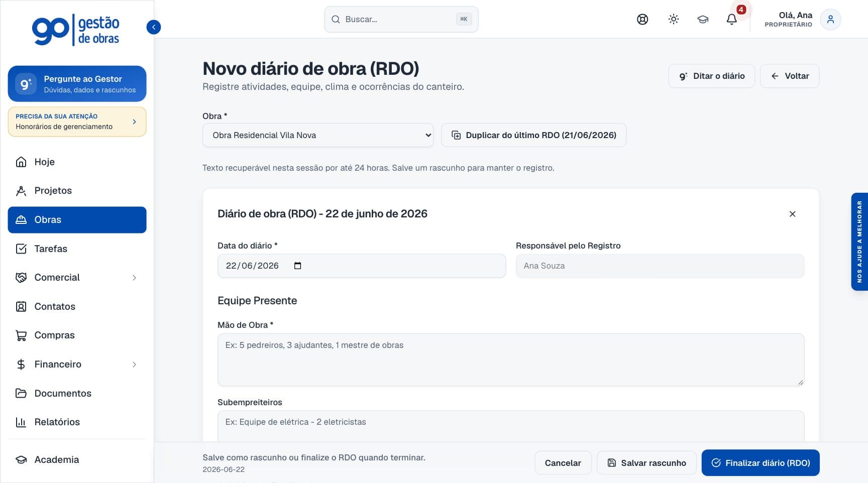This screenshot has width=868, height=483.
Task: Open Pergunte ao Gestor assistant
Action: point(77,84)
